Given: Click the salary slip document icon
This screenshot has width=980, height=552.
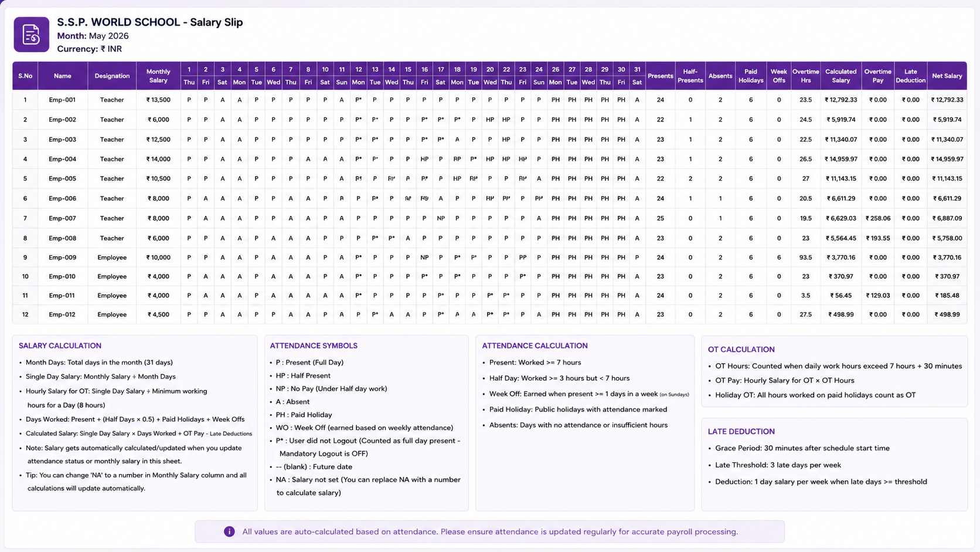Looking at the screenshot, I should 31,35.
